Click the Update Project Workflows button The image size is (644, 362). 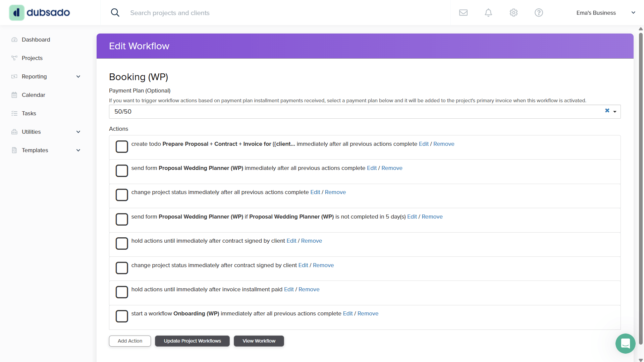[x=192, y=341]
